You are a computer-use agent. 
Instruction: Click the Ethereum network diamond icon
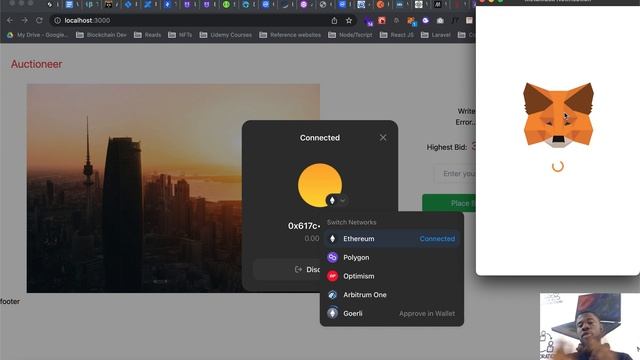(x=333, y=239)
